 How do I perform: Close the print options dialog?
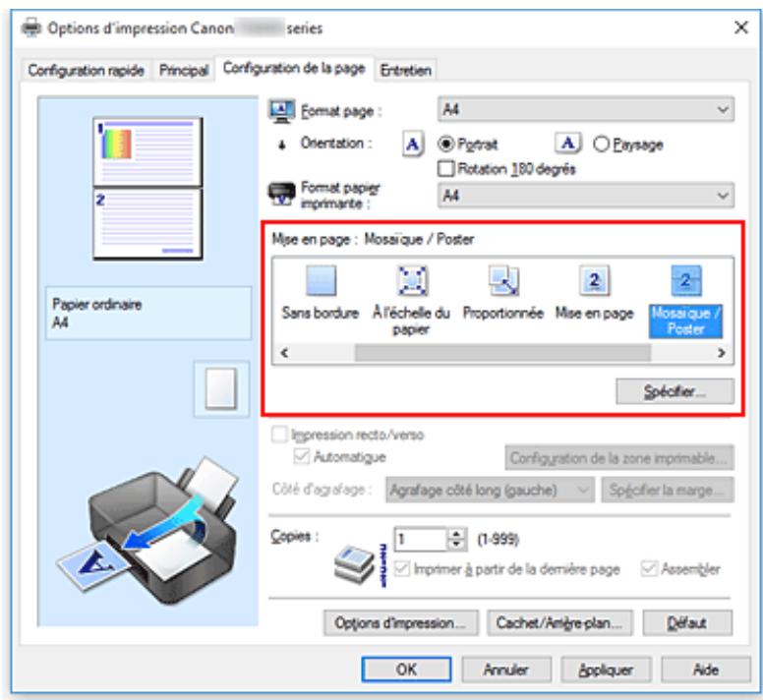pyautogui.click(x=741, y=28)
